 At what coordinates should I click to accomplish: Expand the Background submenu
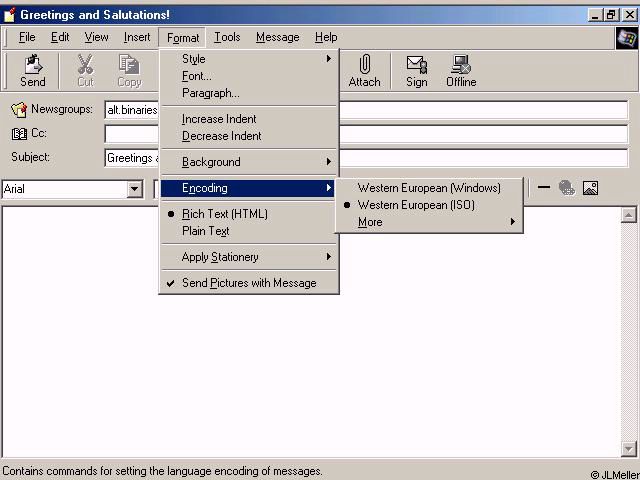(x=248, y=162)
